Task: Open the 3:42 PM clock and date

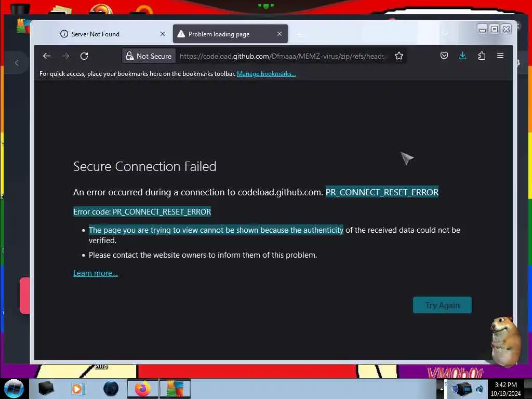Action: pos(506,389)
